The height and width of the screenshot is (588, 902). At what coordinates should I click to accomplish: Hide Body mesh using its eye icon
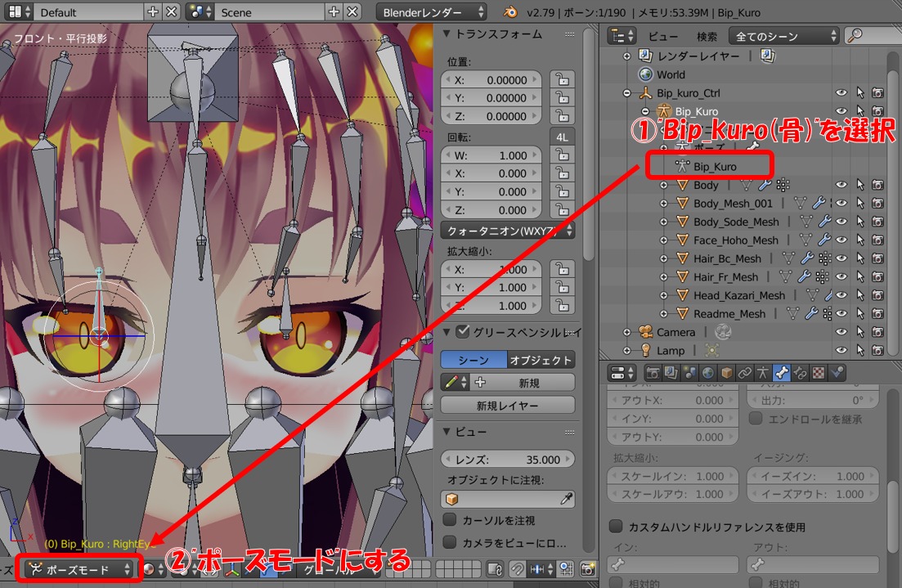click(x=841, y=185)
